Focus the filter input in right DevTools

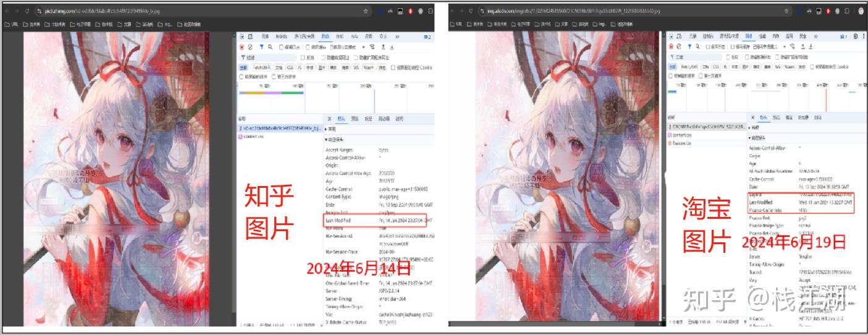(696, 57)
